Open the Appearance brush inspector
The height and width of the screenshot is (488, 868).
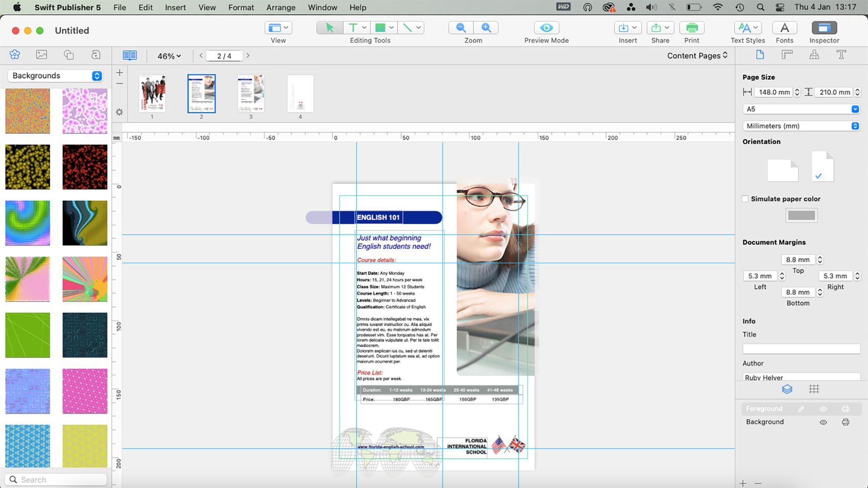point(815,54)
